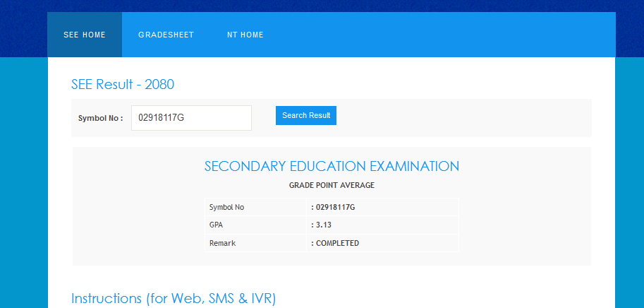Select the symbol number value in result table

334,207
